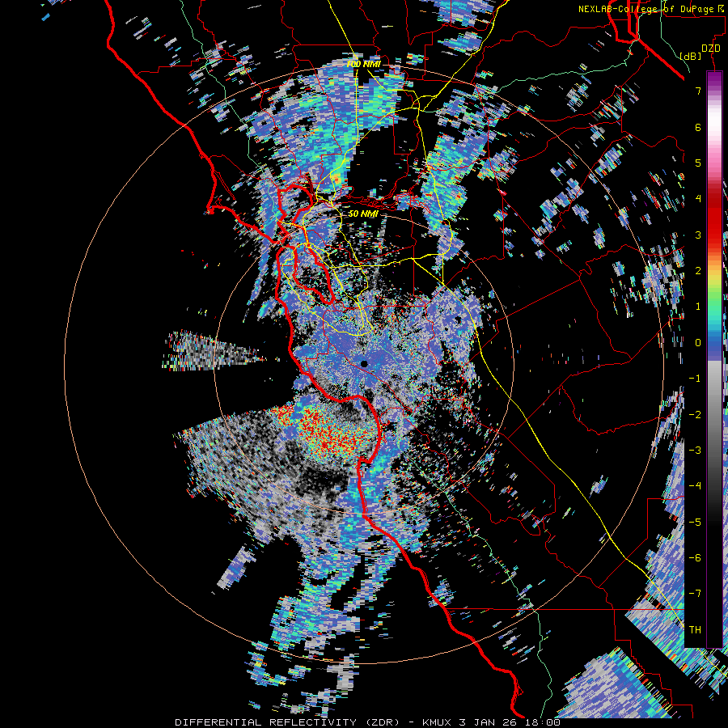
Task: Click the -5 tick value on the color scale
Action: pos(695,522)
